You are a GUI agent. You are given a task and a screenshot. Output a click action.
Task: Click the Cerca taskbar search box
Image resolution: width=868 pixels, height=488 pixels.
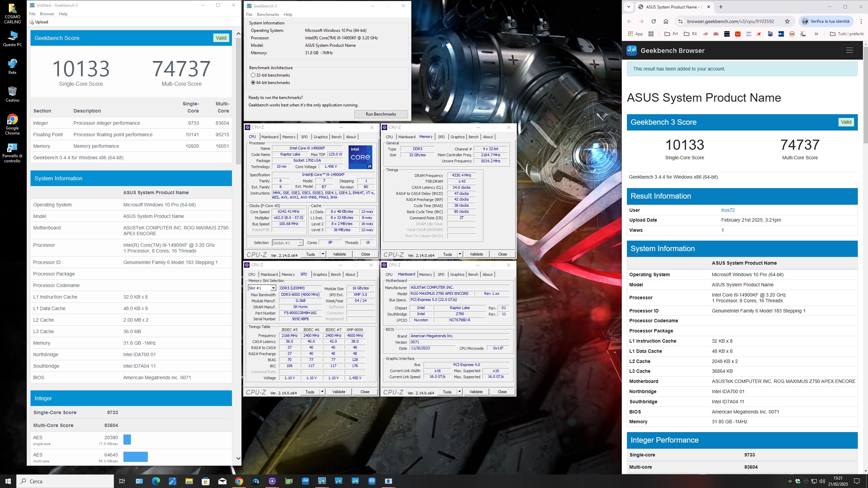click(x=65, y=481)
